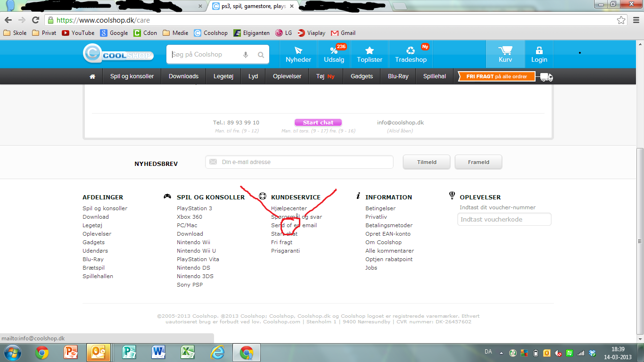Open YouTube bookmark
The width and height of the screenshot is (644, 362).
[x=78, y=33]
